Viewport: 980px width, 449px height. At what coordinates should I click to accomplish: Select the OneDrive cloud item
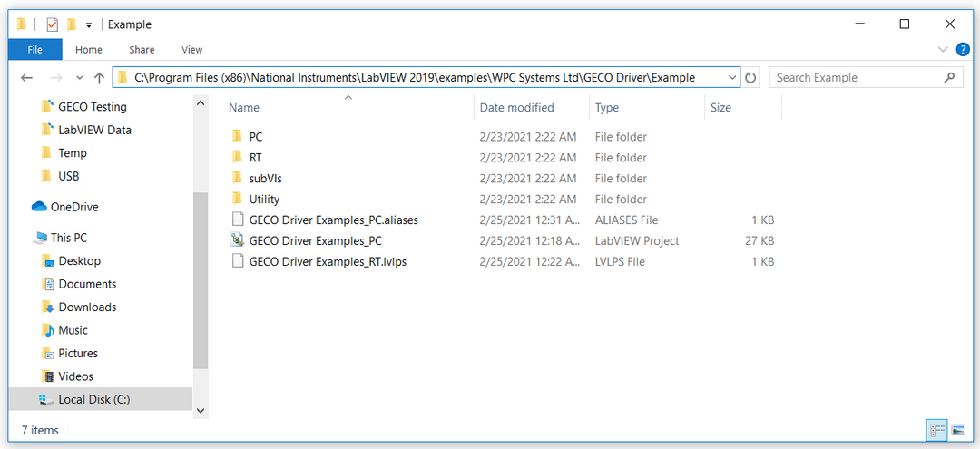(74, 207)
